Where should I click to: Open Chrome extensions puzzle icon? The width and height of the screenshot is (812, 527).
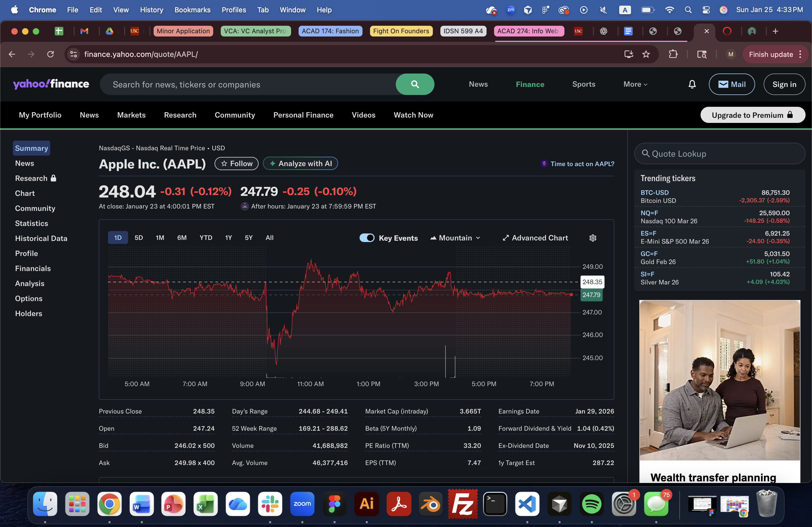coord(673,54)
